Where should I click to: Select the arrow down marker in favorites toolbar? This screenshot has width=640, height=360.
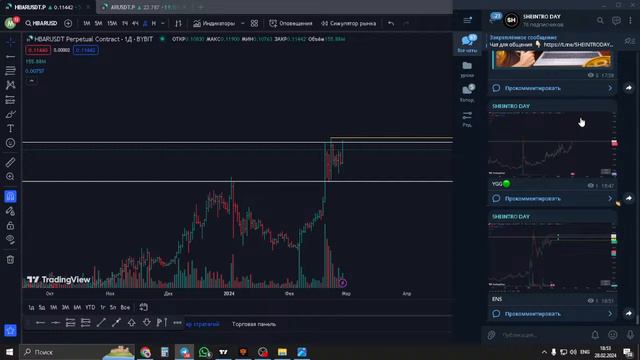coord(147,323)
